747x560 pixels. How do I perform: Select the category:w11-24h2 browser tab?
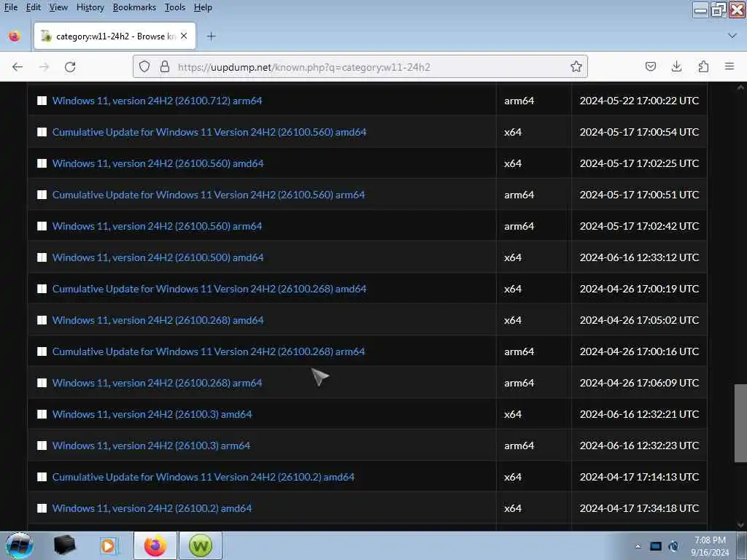point(115,36)
